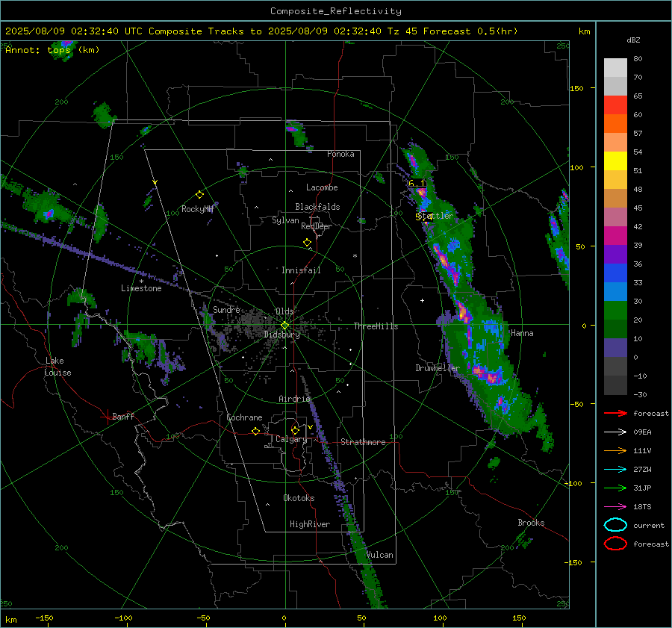Click the Banff town label
Screen dimensions: 672x628
[x=123, y=416]
